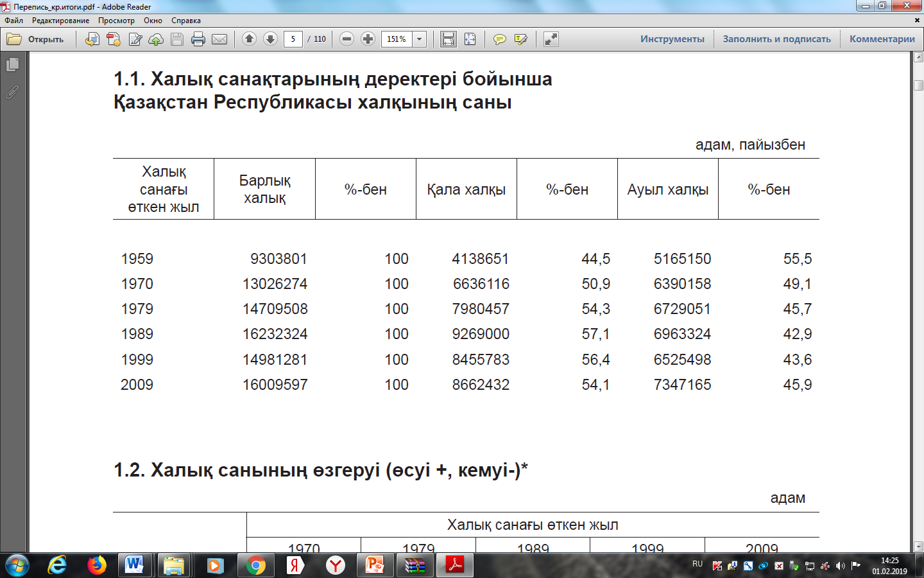This screenshot has width=924, height=578.
Task: Print the document with the printer icon
Action: point(198,39)
